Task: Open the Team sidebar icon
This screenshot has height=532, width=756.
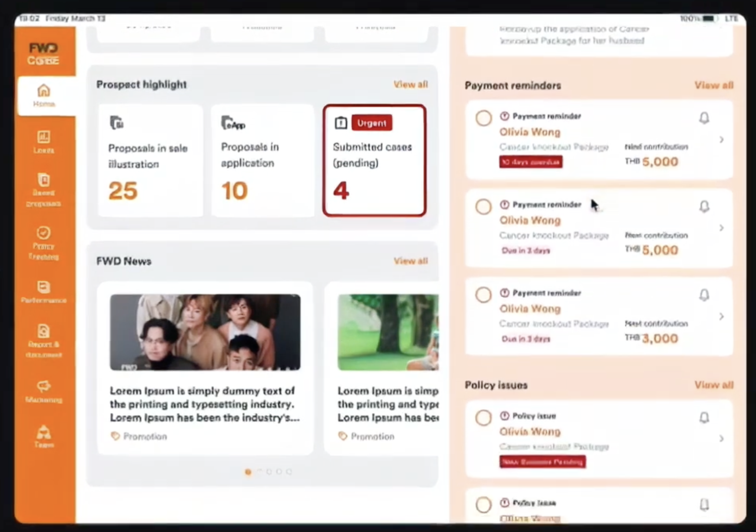Action: click(44, 436)
